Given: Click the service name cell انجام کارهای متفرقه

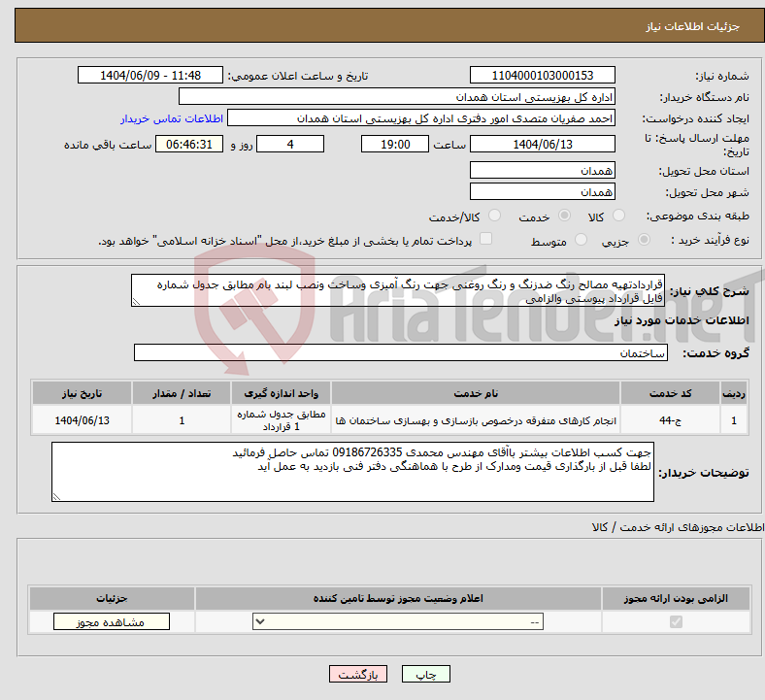Looking at the screenshot, I should tap(476, 420).
